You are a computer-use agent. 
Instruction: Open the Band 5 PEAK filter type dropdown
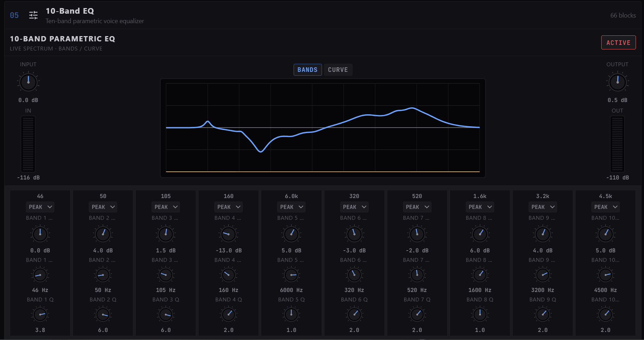click(291, 207)
